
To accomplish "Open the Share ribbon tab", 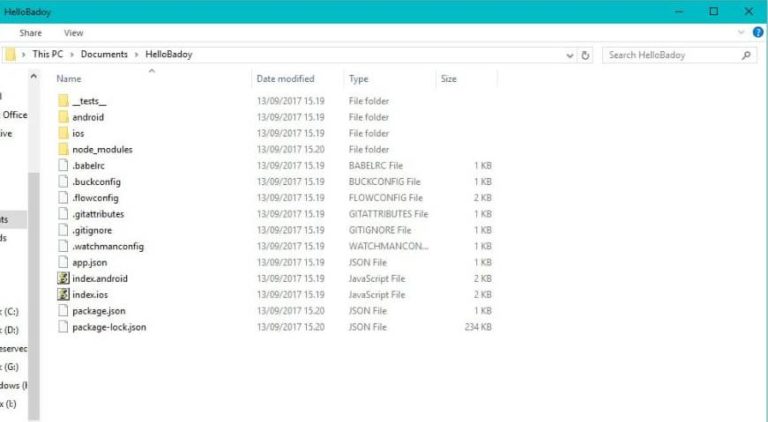I will (x=30, y=33).
